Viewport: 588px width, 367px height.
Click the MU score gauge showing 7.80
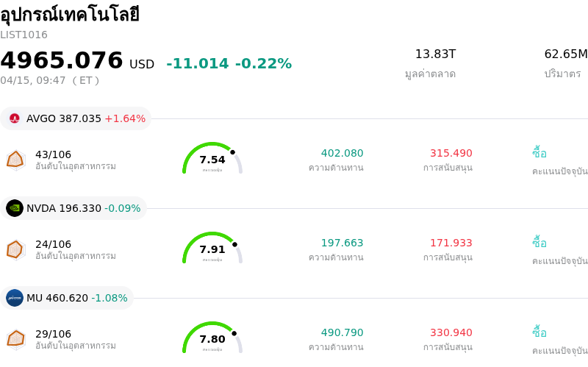click(x=212, y=338)
